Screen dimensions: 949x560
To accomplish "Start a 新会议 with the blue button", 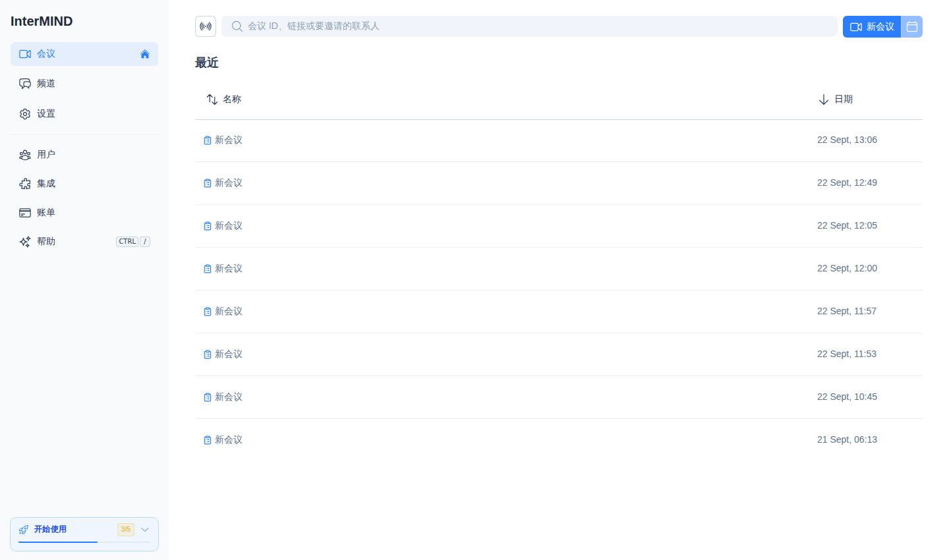I will pyautogui.click(x=872, y=26).
